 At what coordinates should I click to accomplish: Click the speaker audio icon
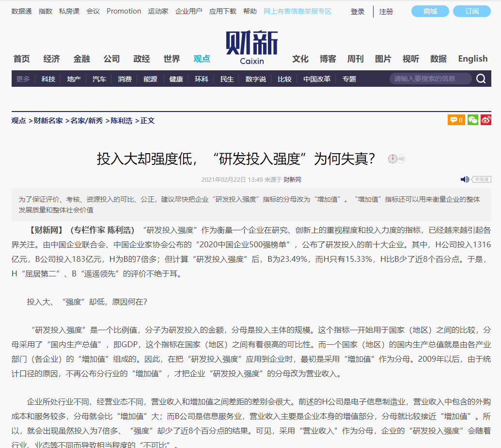pos(465,179)
